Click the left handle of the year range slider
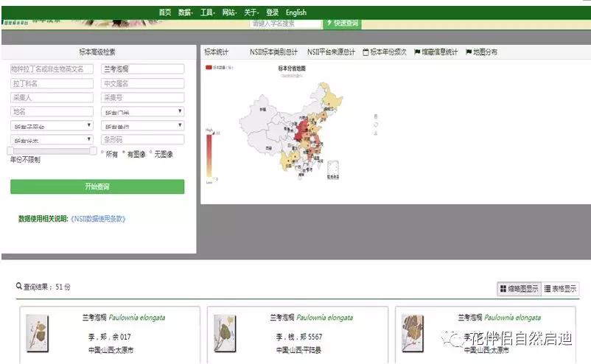 point(10,151)
